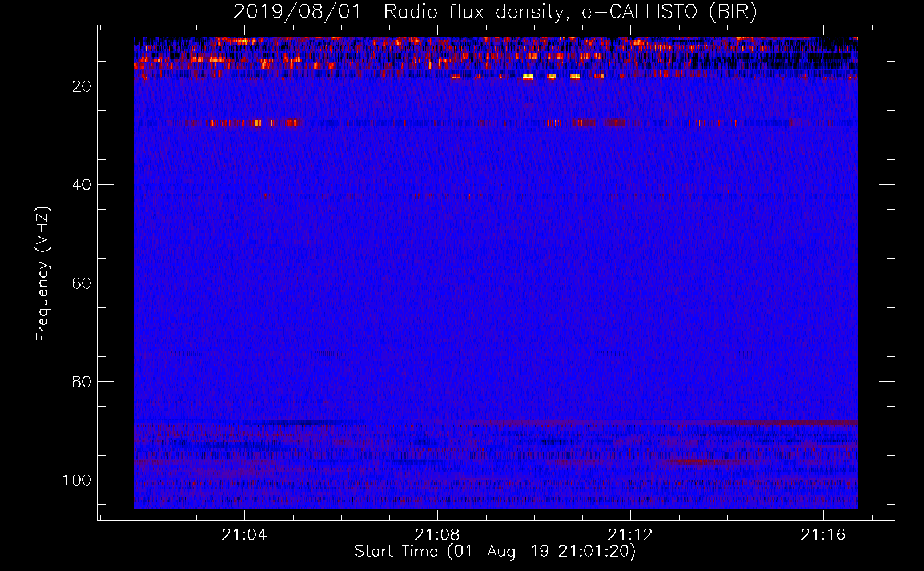Screen dimensions: 924x571
Task: Click the '21:08' time tick label
Action: coord(437,535)
